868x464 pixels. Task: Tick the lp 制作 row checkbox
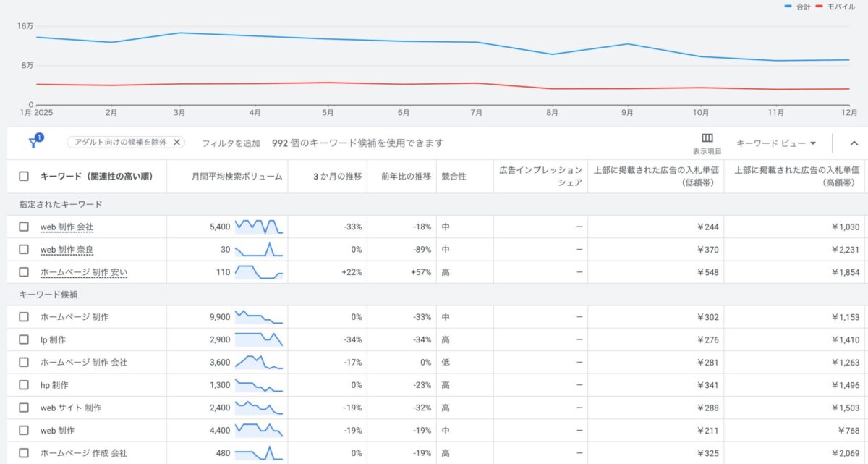(24, 339)
